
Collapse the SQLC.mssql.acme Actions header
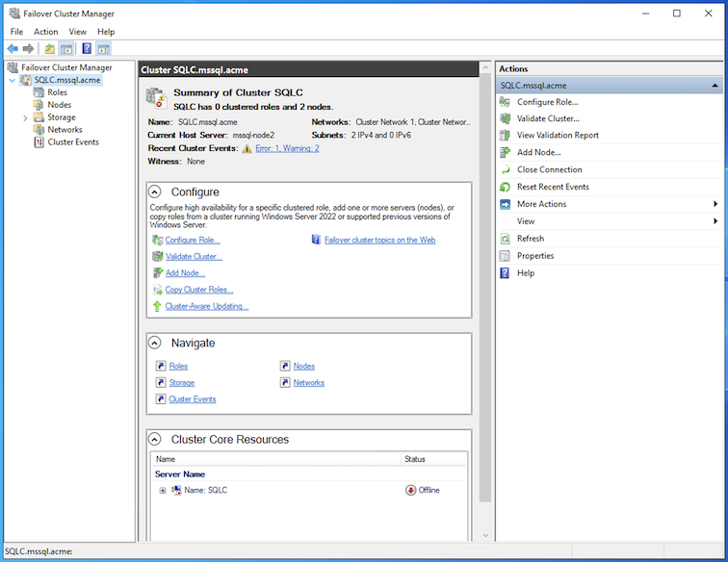[715, 86]
